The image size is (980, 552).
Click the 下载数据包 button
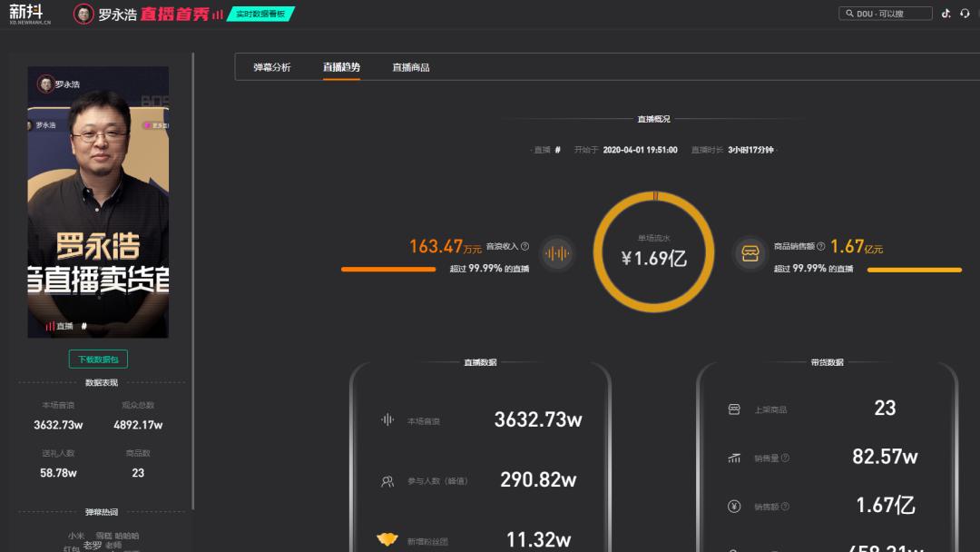(x=98, y=359)
